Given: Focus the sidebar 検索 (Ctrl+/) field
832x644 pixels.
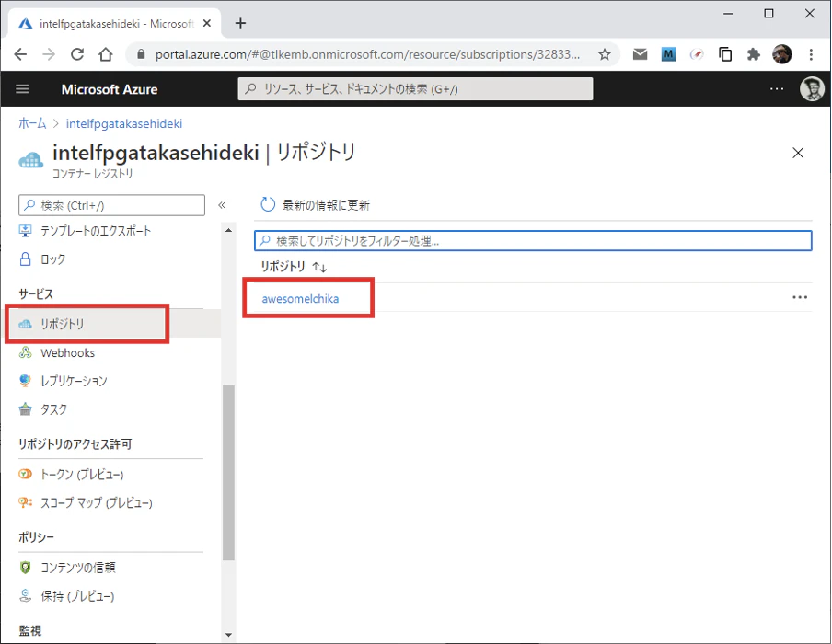Looking at the screenshot, I should [x=112, y=205].
